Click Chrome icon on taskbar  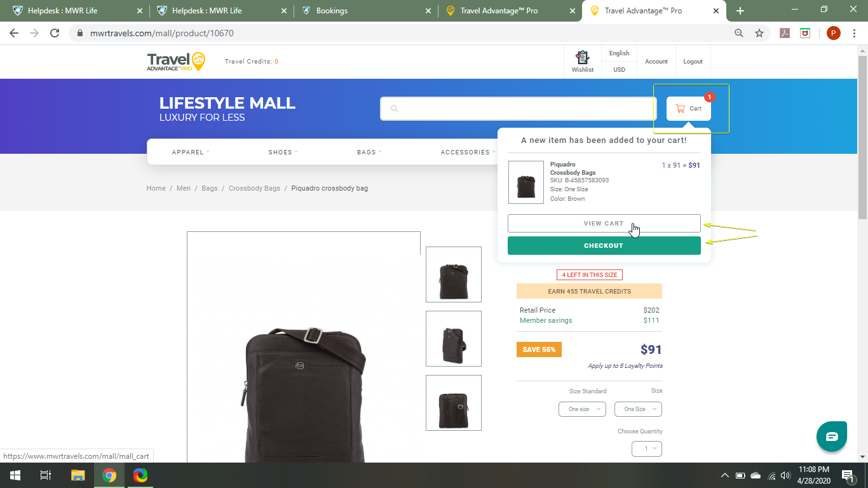coord(109,475)
